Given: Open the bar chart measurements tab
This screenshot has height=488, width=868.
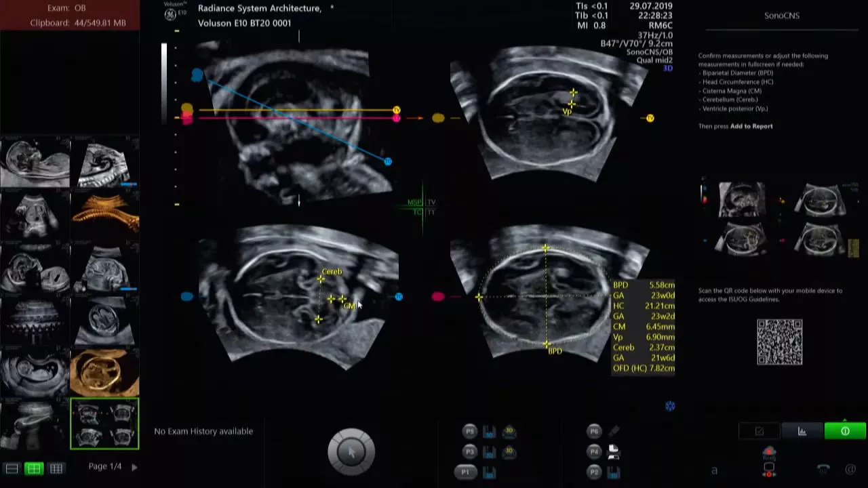Looking at the screenshot, I should (802, 431).
